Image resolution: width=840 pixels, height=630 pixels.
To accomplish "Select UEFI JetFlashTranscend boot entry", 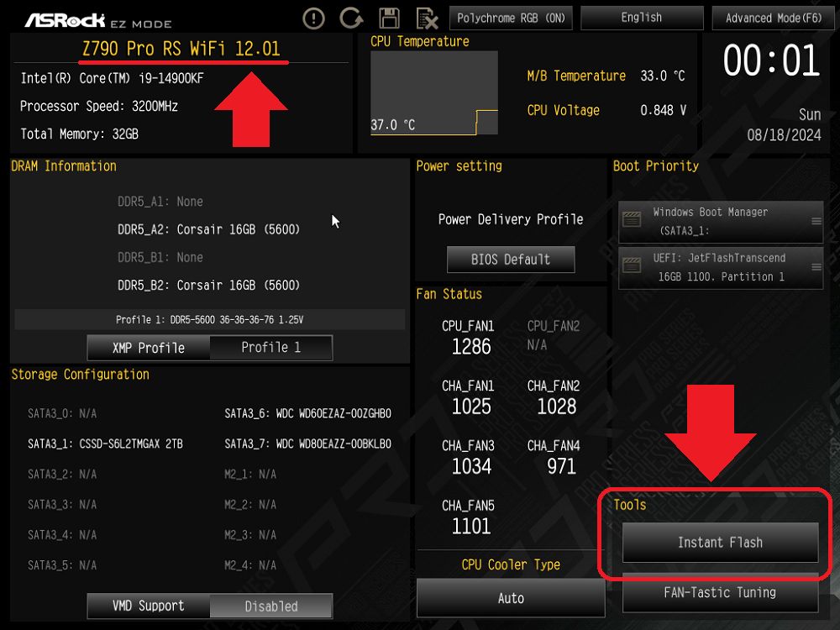I will pyautogui.click(x=721, y=267).
